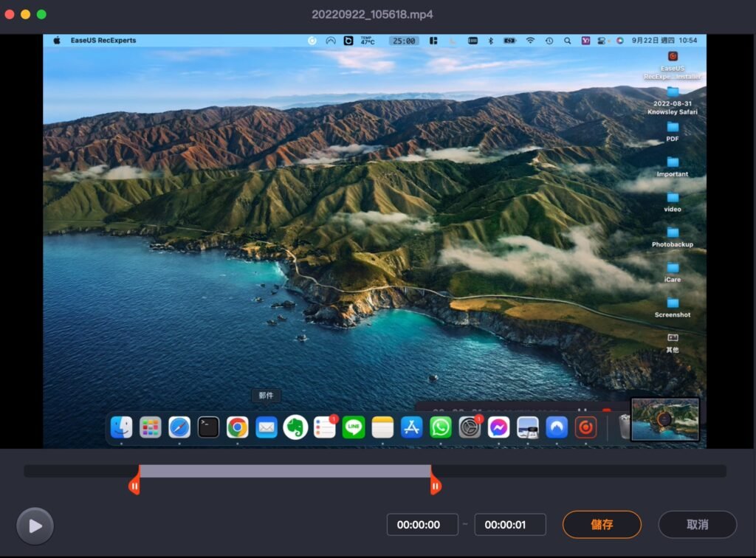Click the Wi-Fi icon in menu bar
Image resolution: width=756 pixels, height=558 pixels.
530,41
